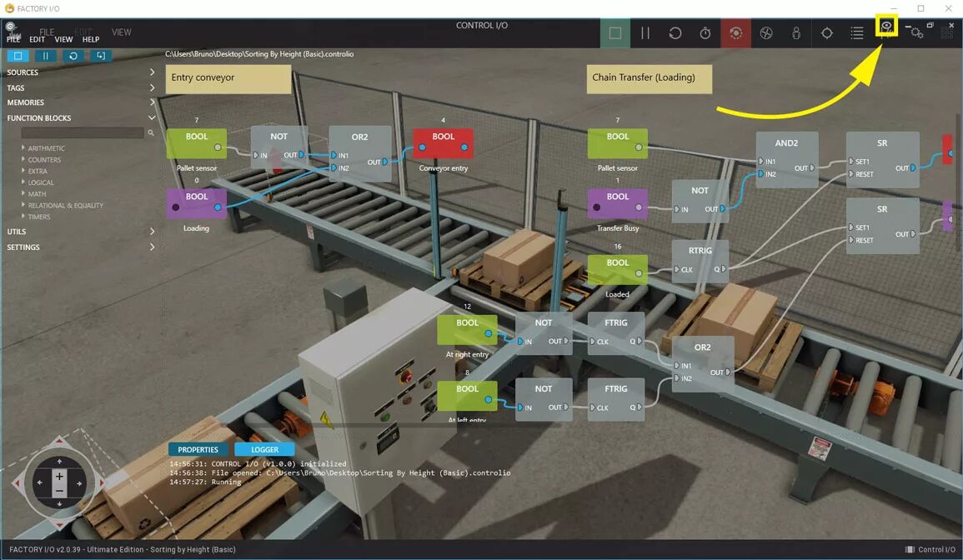963x560 pixels.
Task: Click the search magnifier icon
Action: coord(150,132)
